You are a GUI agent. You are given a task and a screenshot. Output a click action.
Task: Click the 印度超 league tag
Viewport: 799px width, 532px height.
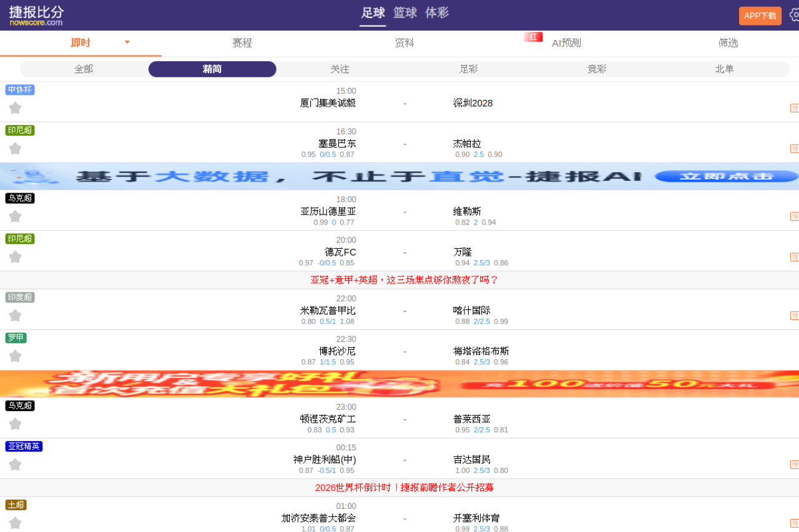(x=19, y=297)
